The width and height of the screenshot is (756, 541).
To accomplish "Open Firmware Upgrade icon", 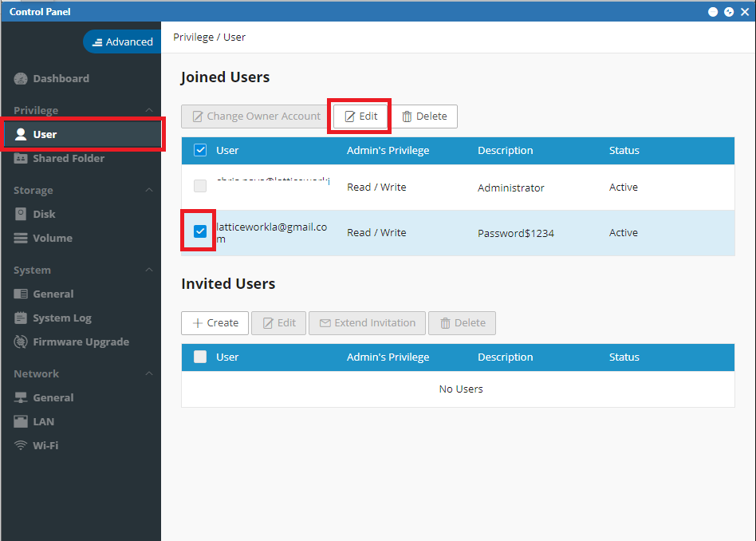I will coord(21,342).
